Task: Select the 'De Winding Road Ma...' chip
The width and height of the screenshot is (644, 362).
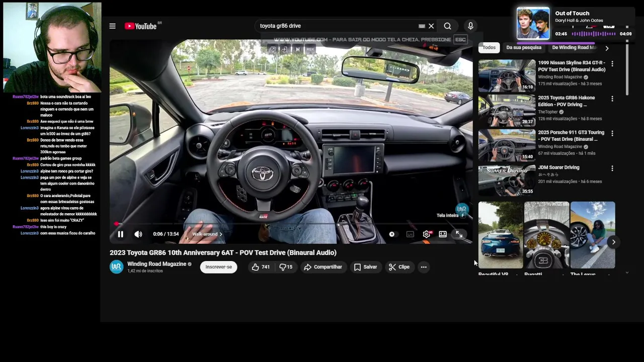Action: pyautogui.click(x=574, y=48)
